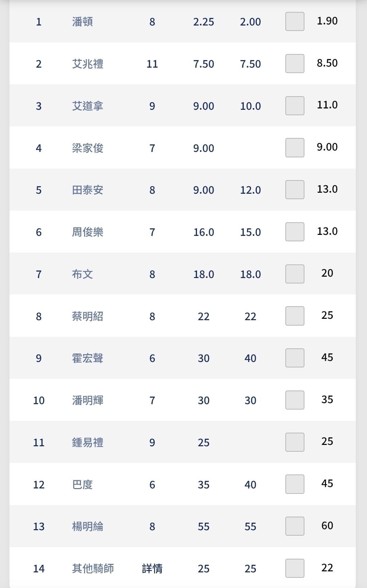This screenshot has height=588, width=367.
Task: Check the box in the 巴度 row
Action: 295,484
